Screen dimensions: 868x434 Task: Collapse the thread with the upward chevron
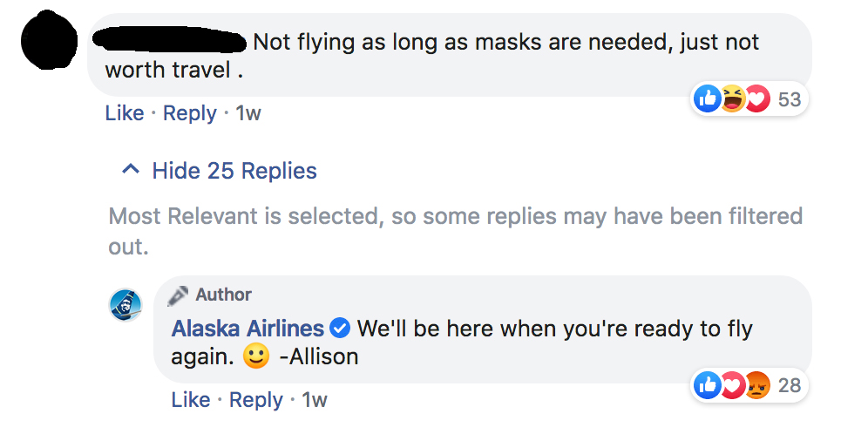click(x=131, y=170)
